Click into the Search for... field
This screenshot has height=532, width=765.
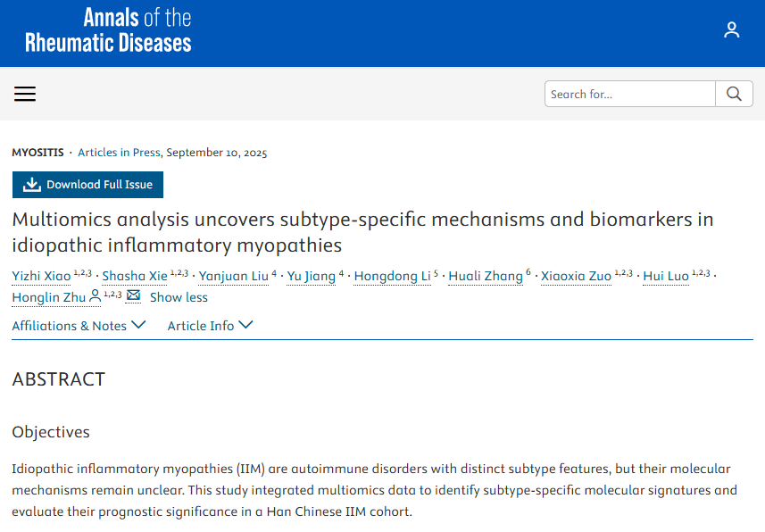(x=630, y=94)
